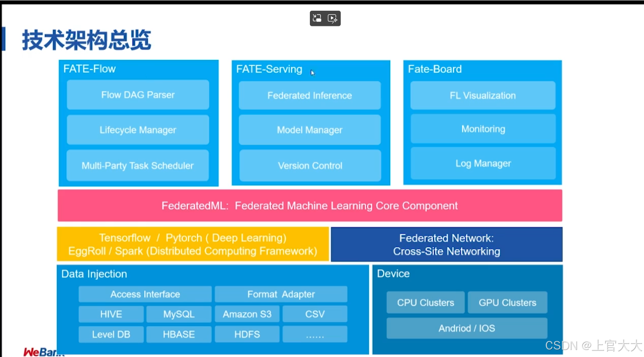
Task: Click the Format Adapter box
Action: point(281,294)
